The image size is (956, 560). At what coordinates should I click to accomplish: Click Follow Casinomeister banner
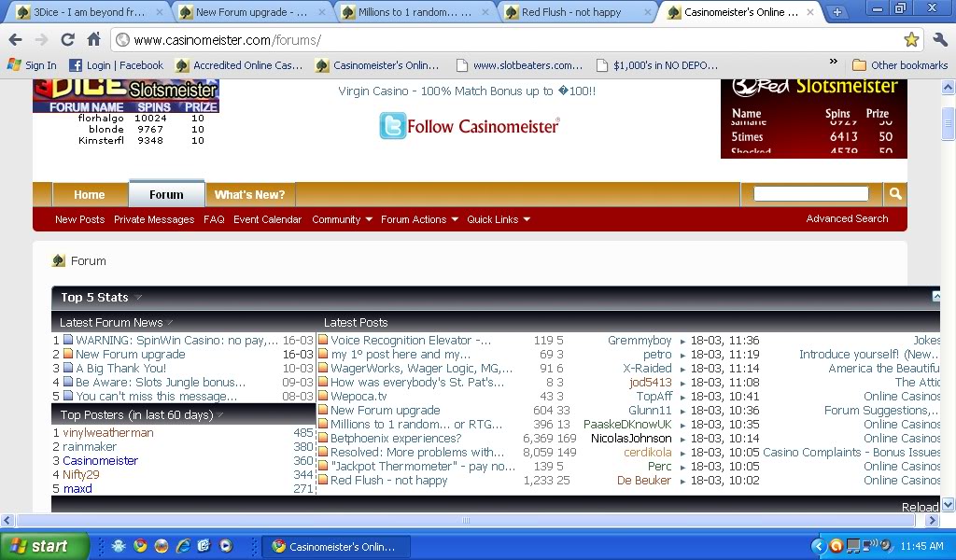tap(470, 126)
